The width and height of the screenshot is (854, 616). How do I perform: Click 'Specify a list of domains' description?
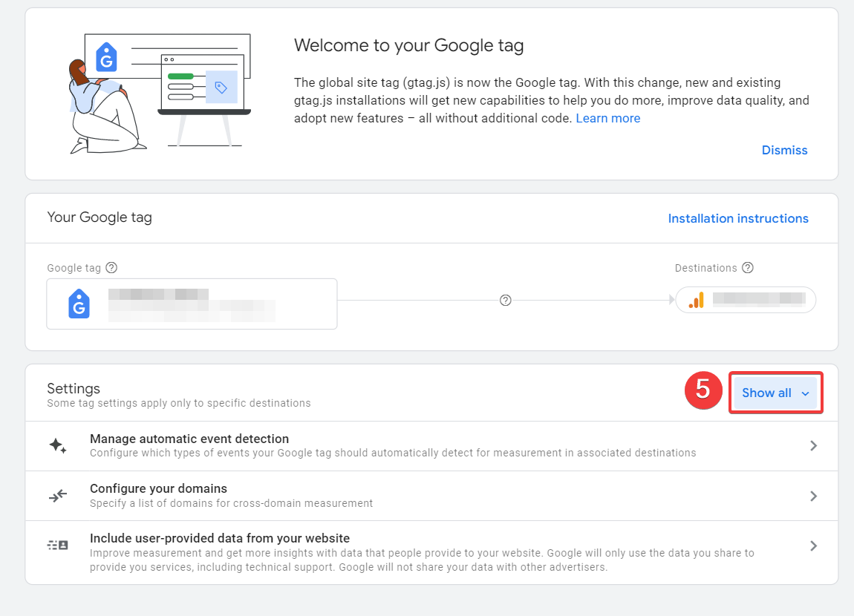(x=232, y=502)
